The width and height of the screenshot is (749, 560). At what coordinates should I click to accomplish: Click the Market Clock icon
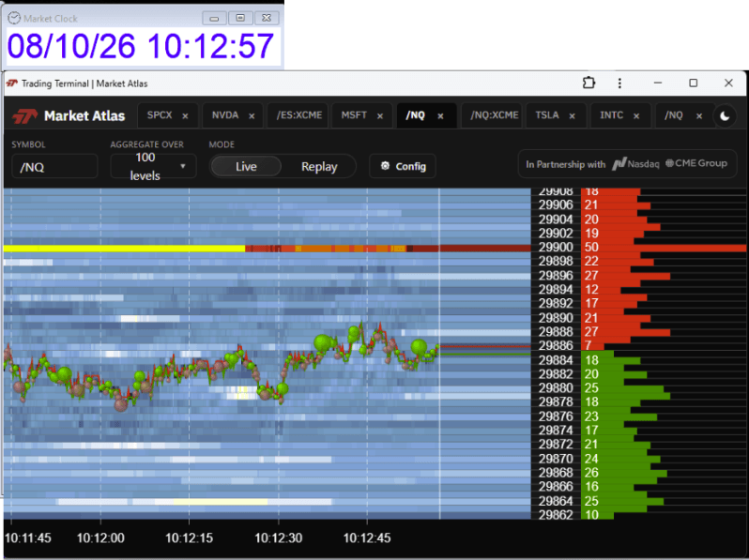point(14,18)
